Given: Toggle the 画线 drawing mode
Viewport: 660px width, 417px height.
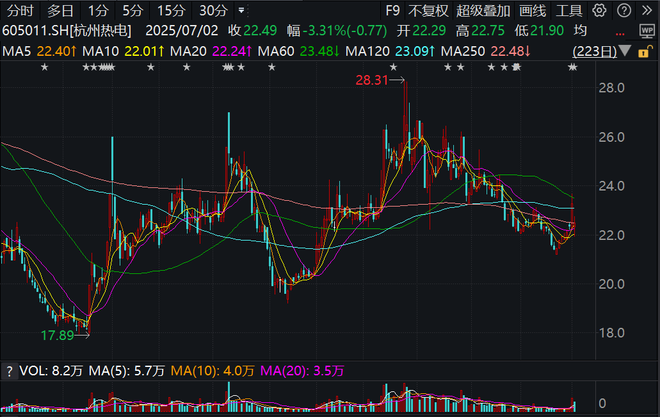Looking at the screenshot, I should coord(534,11).
